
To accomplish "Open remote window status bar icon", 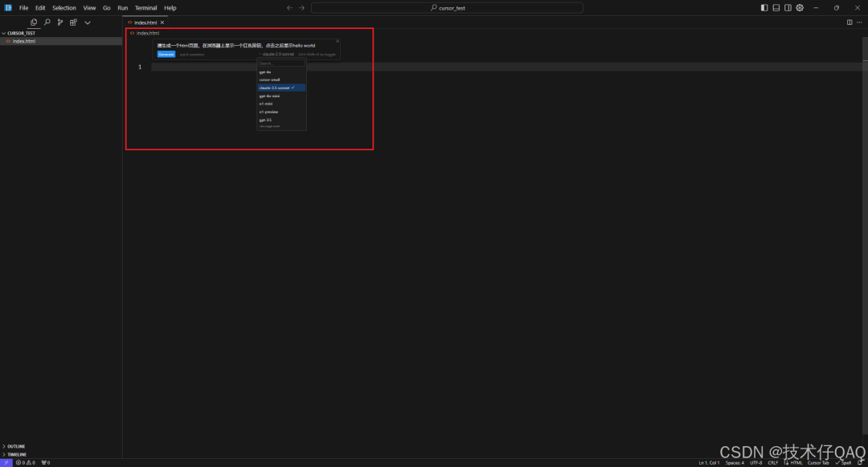I will click(x=6, y=462).
